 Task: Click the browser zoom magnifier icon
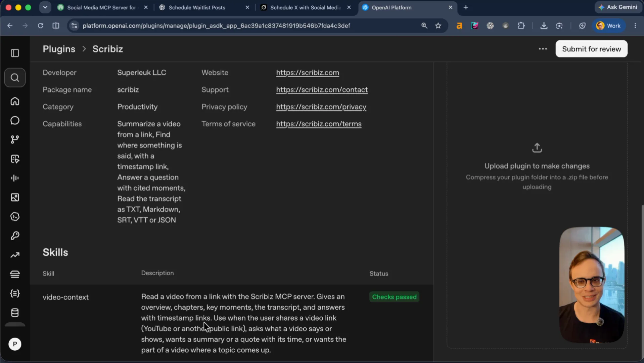click(424, 26)
